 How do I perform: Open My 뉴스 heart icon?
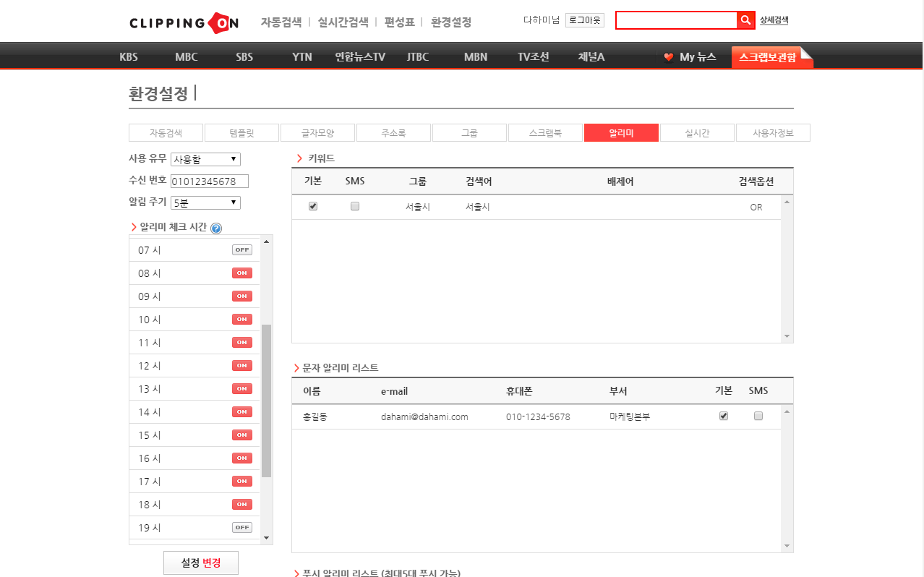coord(669,57)
